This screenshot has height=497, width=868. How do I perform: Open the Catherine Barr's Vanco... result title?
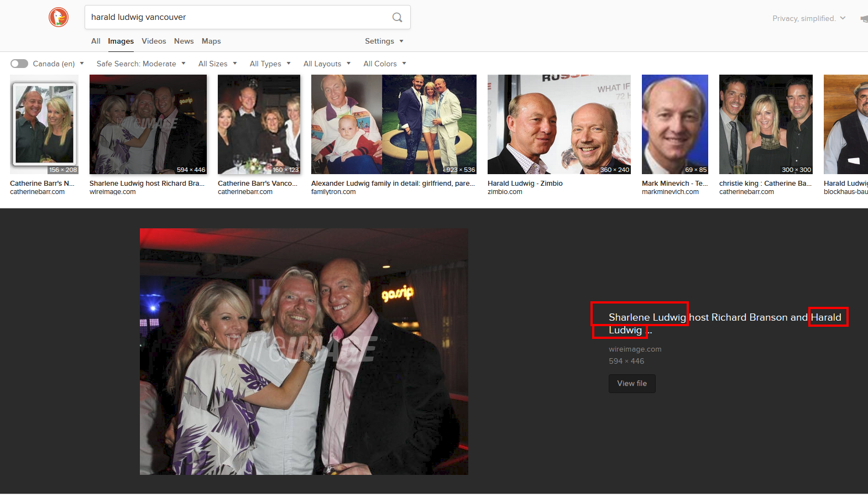pos(258,183)
